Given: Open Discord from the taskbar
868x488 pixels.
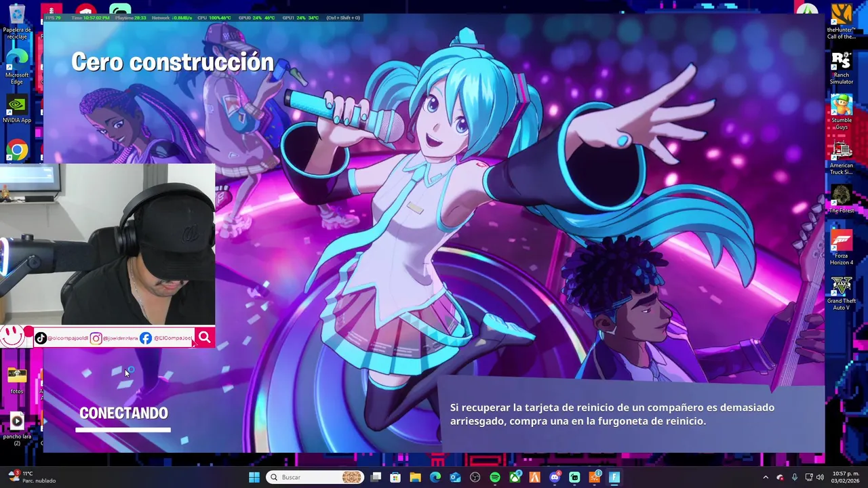Looking at the screenshot, I should pos(555,477).
